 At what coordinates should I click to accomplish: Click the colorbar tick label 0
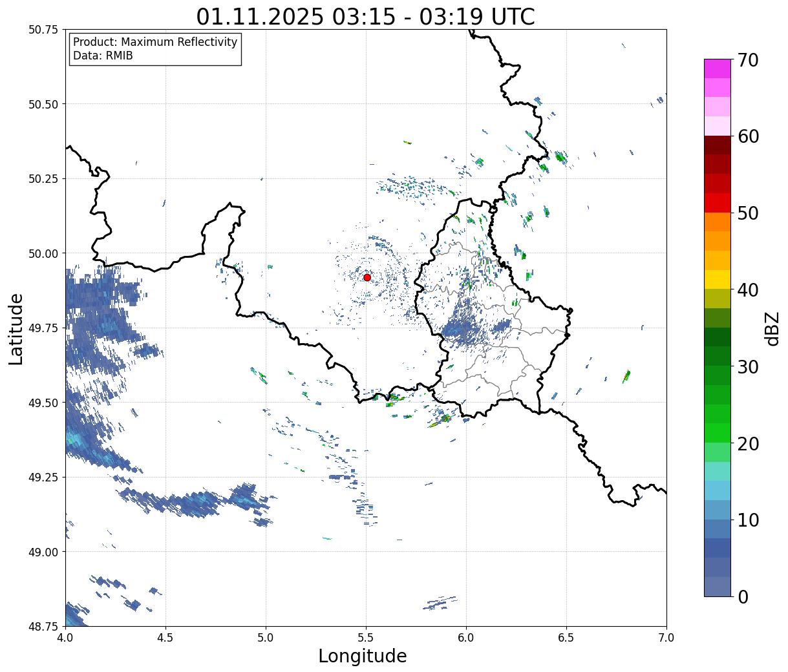point(743,597)
